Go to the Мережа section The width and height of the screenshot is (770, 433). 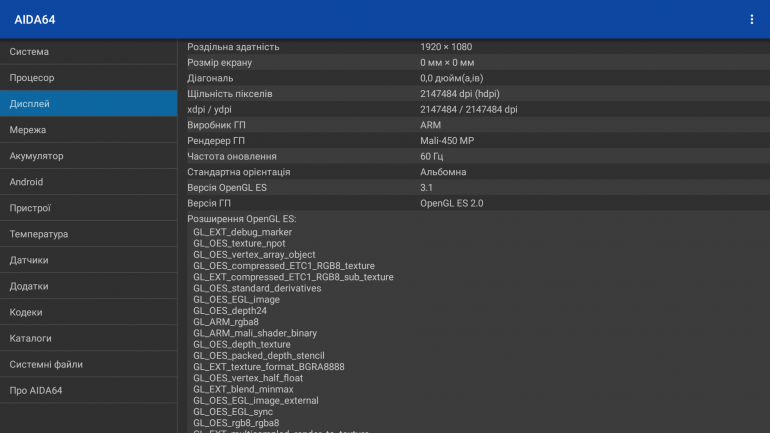click(88, 130)
